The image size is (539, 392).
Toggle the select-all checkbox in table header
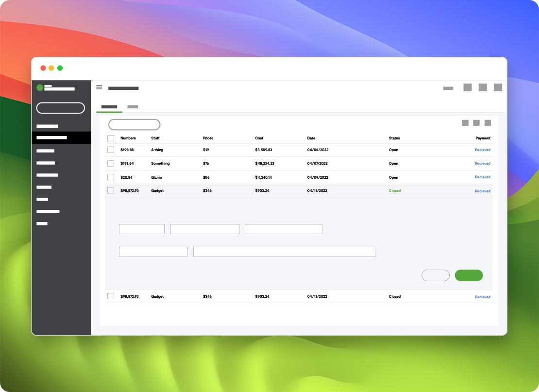(111, 138)
